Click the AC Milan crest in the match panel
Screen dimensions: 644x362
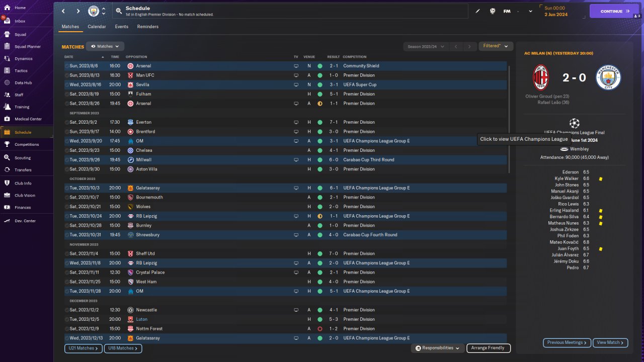point(541,77)
